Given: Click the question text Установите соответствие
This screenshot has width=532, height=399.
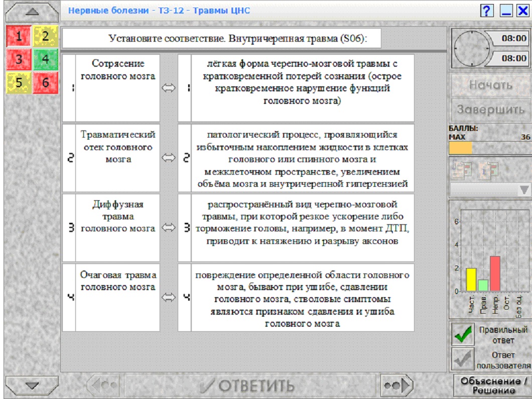Looking at the screenshot, I should tap(222, 38).
